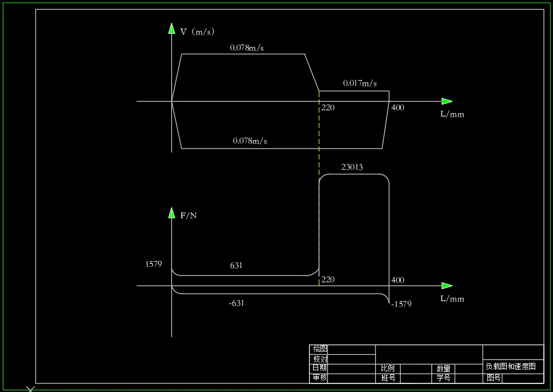Click the green arrowhead on the F axis
Viewport: 553px width, 392px height.
(172, 213)
